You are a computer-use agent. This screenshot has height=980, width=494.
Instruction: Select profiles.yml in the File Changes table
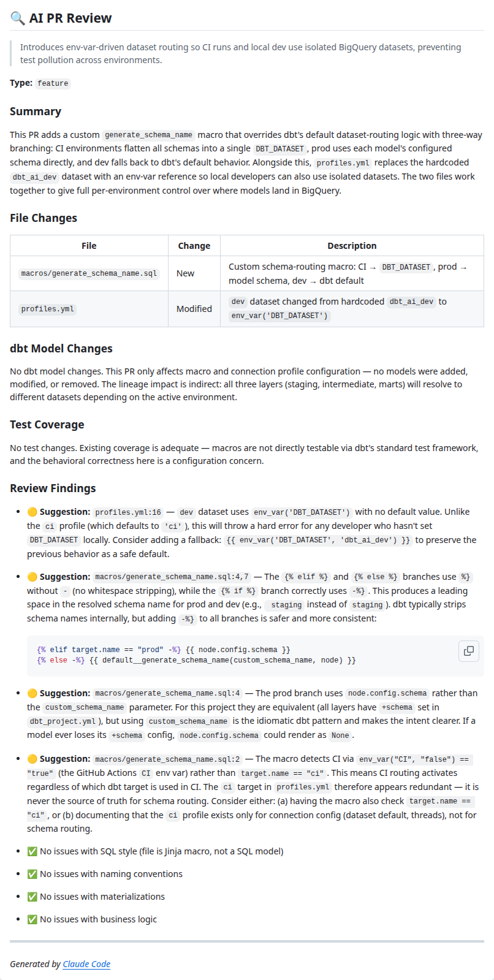click(48, 309)
